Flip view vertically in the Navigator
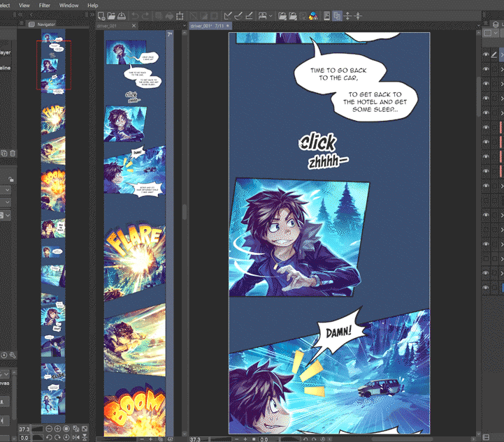This screenshot has height=442, width=504. (x=85, y=437)
